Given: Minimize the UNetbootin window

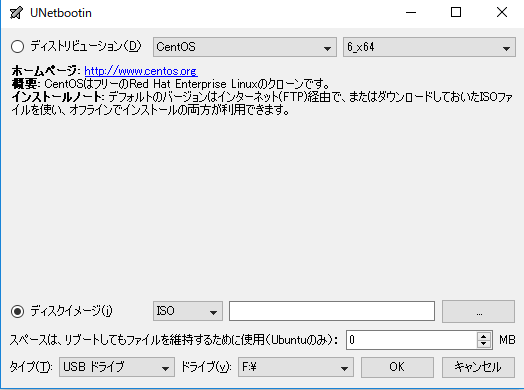Looking at the screenshot, I should 411,13.
